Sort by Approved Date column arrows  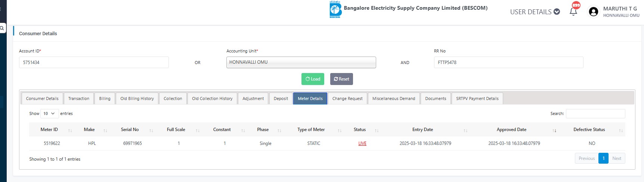(554, 130)
